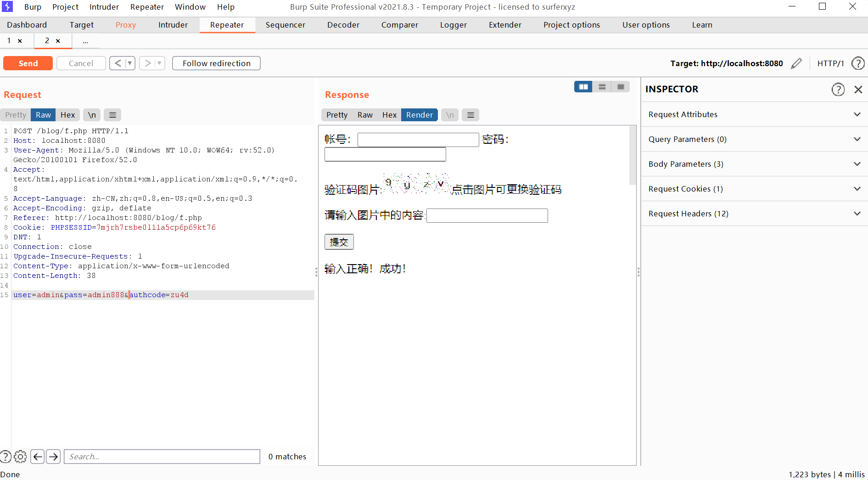Image resolution: width=868 pixels, height=480 pixels.
Task: Switch to Dashboard tab
Action: [27, 25]
